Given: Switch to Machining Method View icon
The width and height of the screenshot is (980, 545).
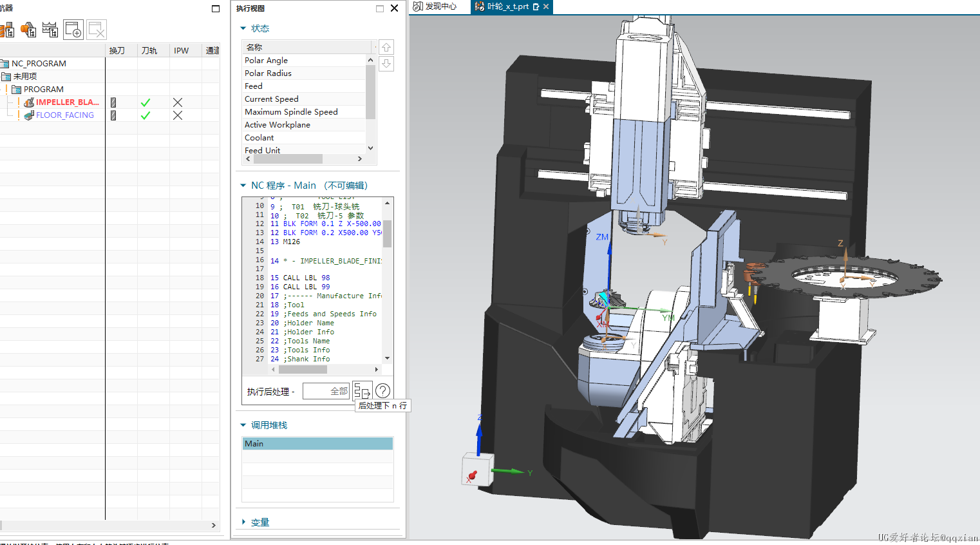Looking at the screenshot, I should 50,30.
